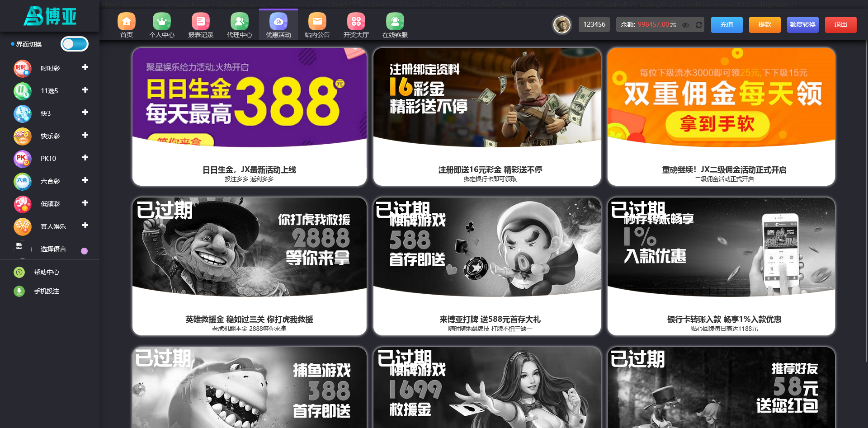Image resolution: width=868 pixels, height=428 pixels.
Task: Expand PK10 with the plus sign
Action: click(85, 158)
